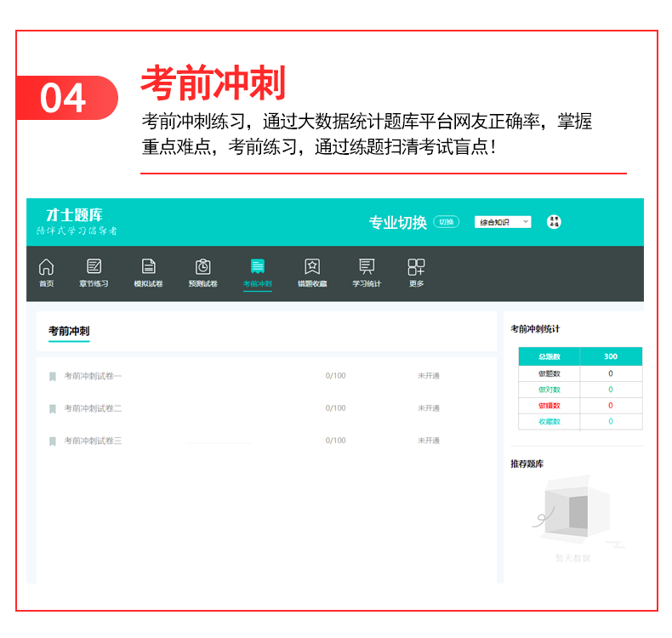The width and height of the screenshot is (672, 638).
Task: Open 模拟试卷 mock paper icon
Action: tap(148, 266)
